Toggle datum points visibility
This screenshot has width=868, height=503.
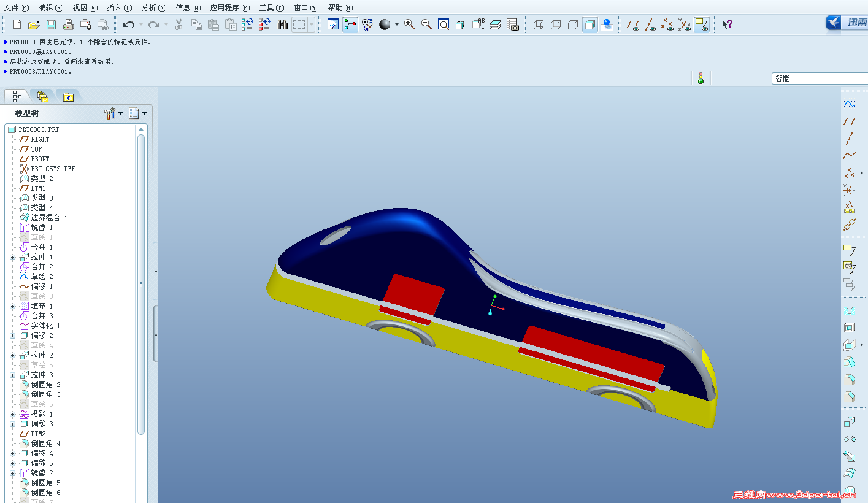[x=667, y=25]
